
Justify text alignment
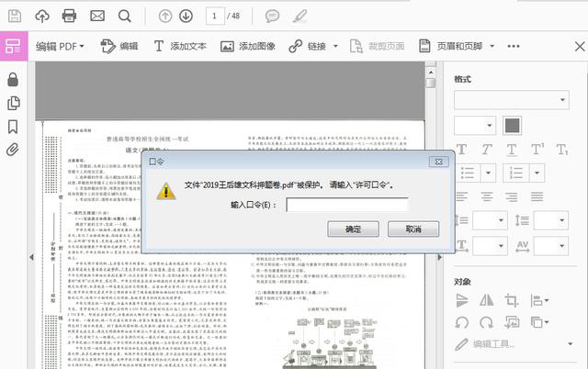coord(537,196)
